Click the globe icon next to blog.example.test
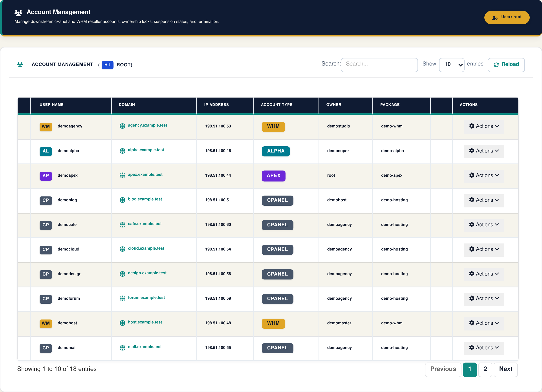542x392 pixels. 122,200
